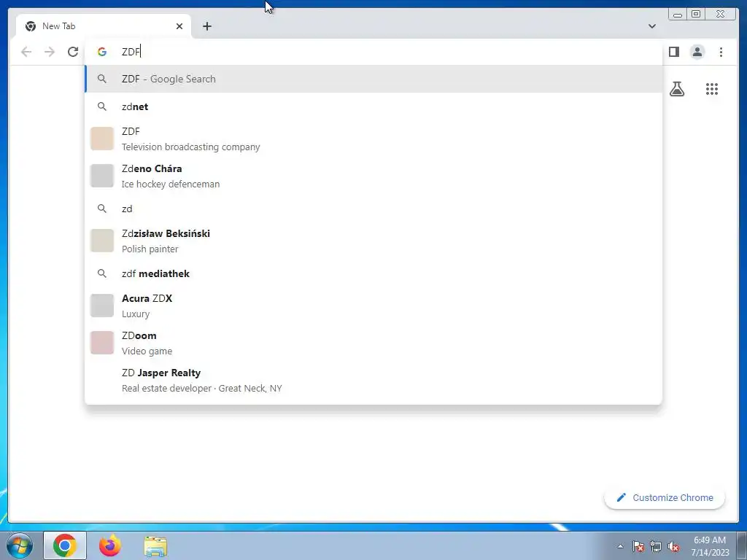This screenshot has height=560, width=747.
Task: Click the Customize Chrome button
Action: 665,497
